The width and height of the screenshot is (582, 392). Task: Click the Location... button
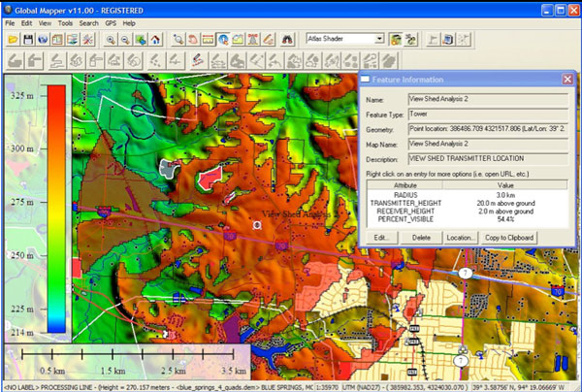coord(461,237)
